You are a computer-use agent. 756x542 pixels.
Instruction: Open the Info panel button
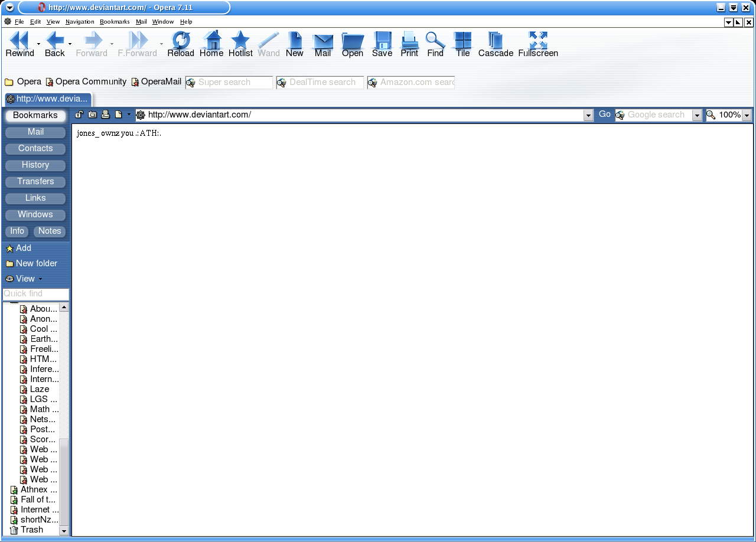pos(17,231)
